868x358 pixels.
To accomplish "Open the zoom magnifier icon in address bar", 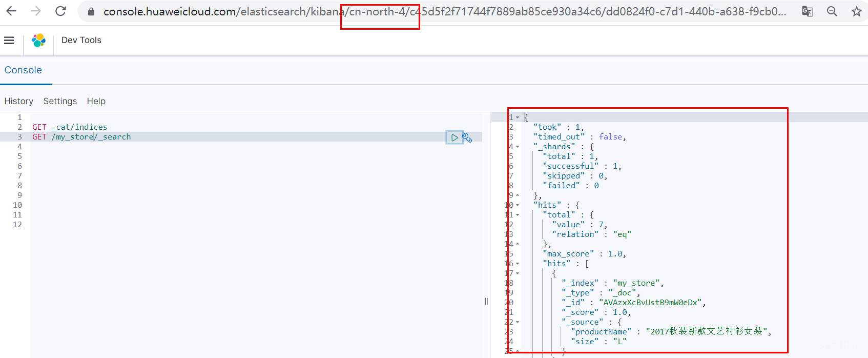I will click(x=832, y=11).
